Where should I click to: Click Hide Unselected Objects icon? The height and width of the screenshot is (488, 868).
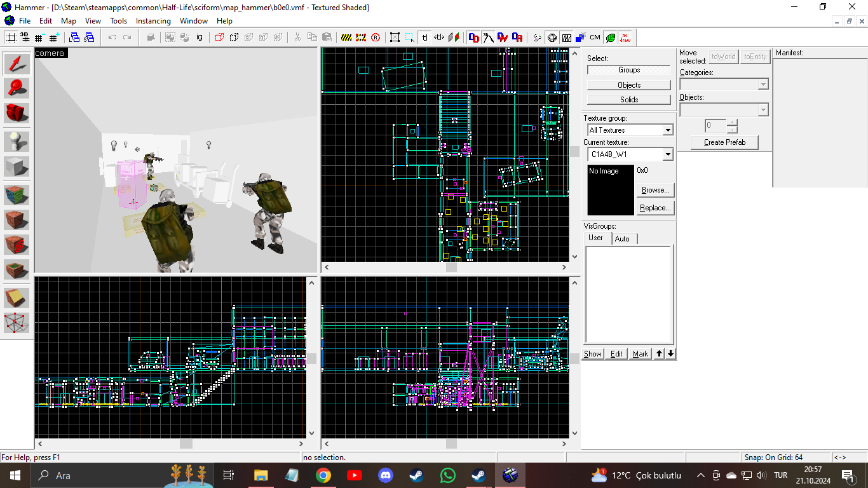point(234,37)
